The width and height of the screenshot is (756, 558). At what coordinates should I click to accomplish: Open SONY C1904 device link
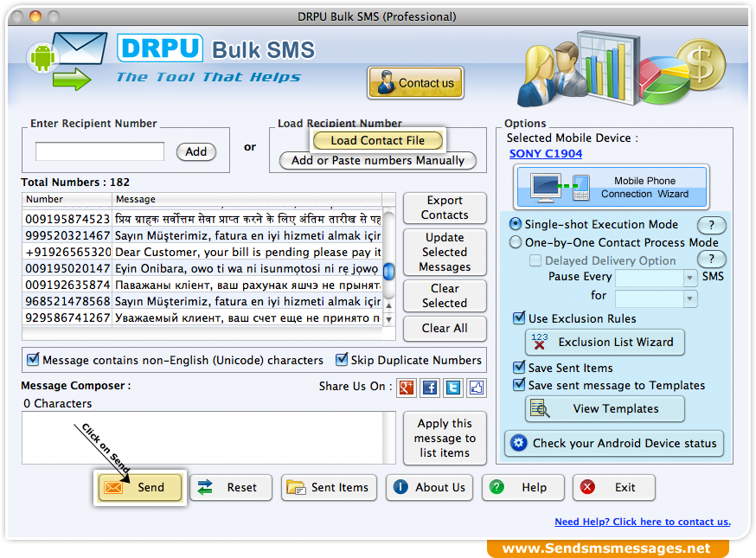click(545, 154)
